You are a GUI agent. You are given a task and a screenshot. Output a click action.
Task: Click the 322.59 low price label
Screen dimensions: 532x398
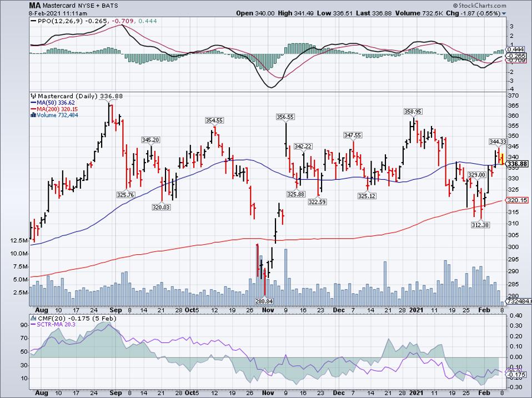317,202
